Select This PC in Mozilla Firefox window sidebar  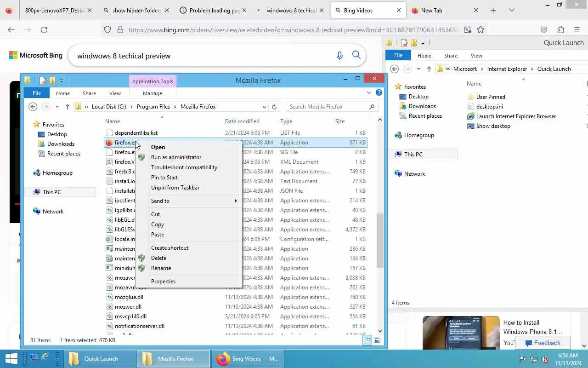click(x=51, y=192)
